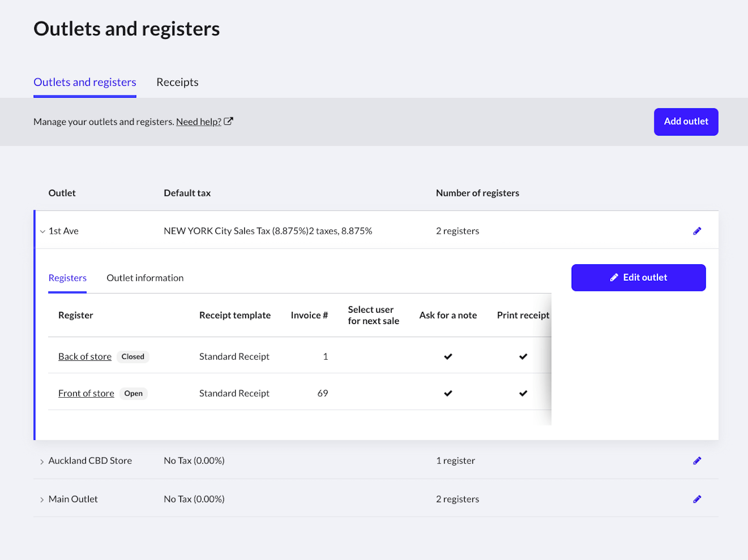Select the Outlets and registers tab
The height and width of the screenshot is (560, 748).
coord(85,82)
